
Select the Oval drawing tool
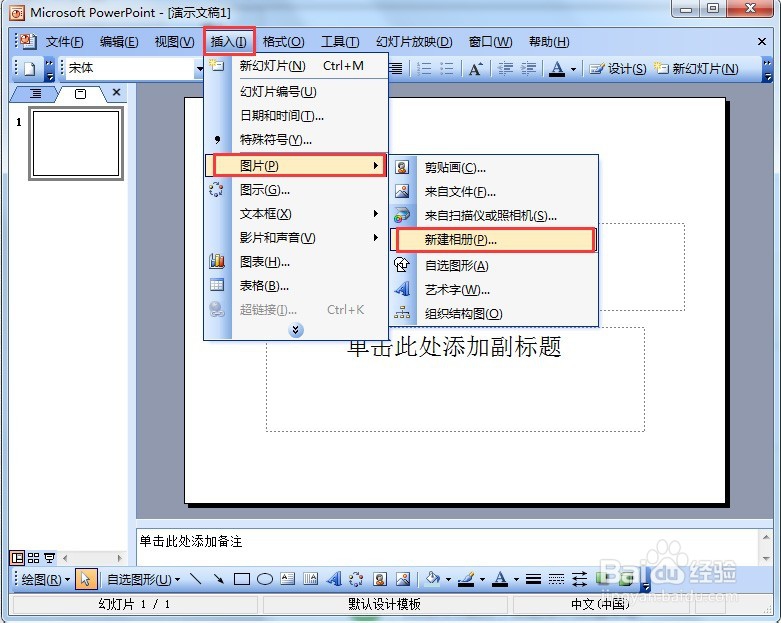(x=264, y=579)
